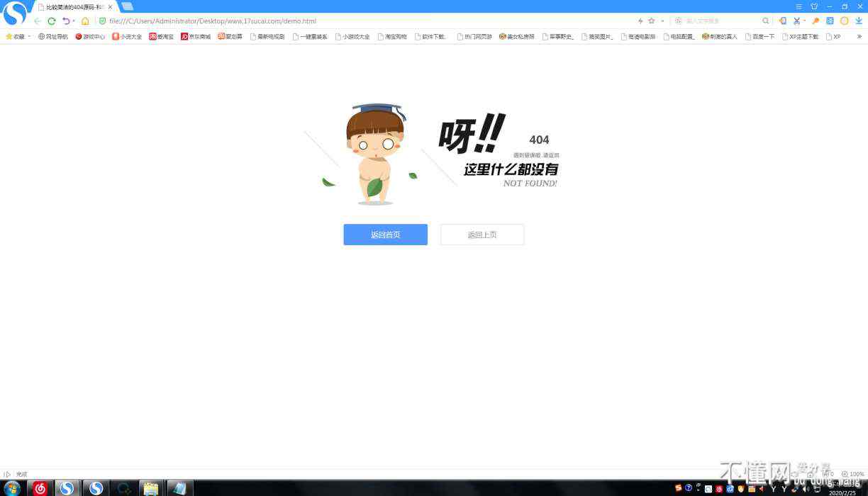Click the yellow round toolbar icon
868x496 pixels.
click(844, 21)
